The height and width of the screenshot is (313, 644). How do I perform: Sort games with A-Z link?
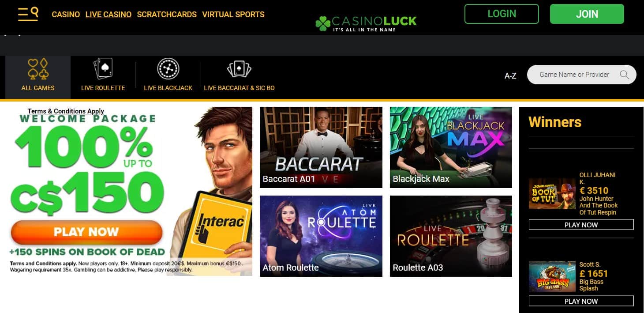510,76
